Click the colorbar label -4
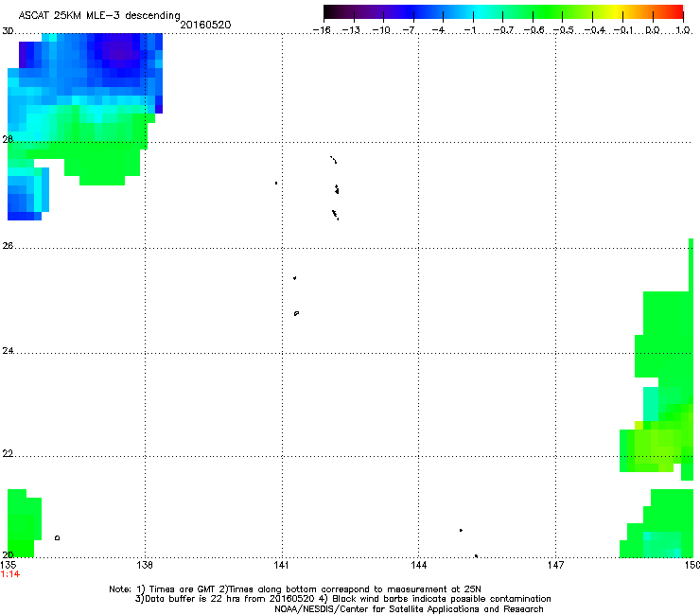The image size is (700, 615). click(x=438, y=30)
